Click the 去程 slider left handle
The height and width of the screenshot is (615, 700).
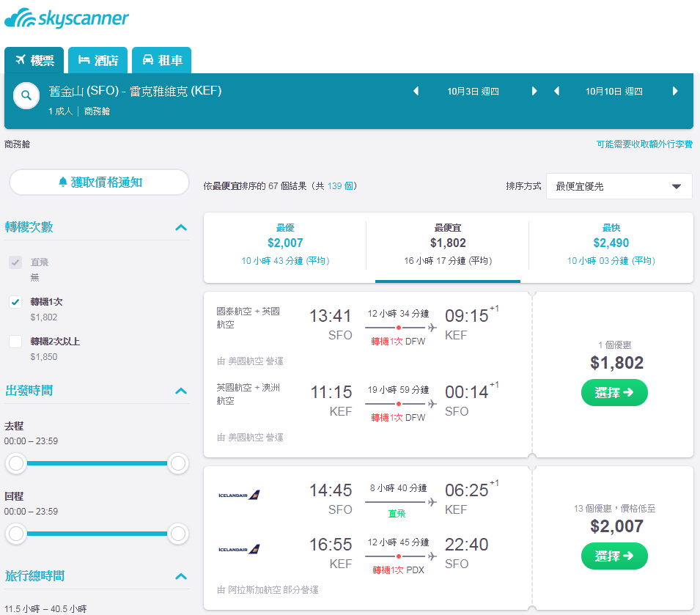(17, 463)
